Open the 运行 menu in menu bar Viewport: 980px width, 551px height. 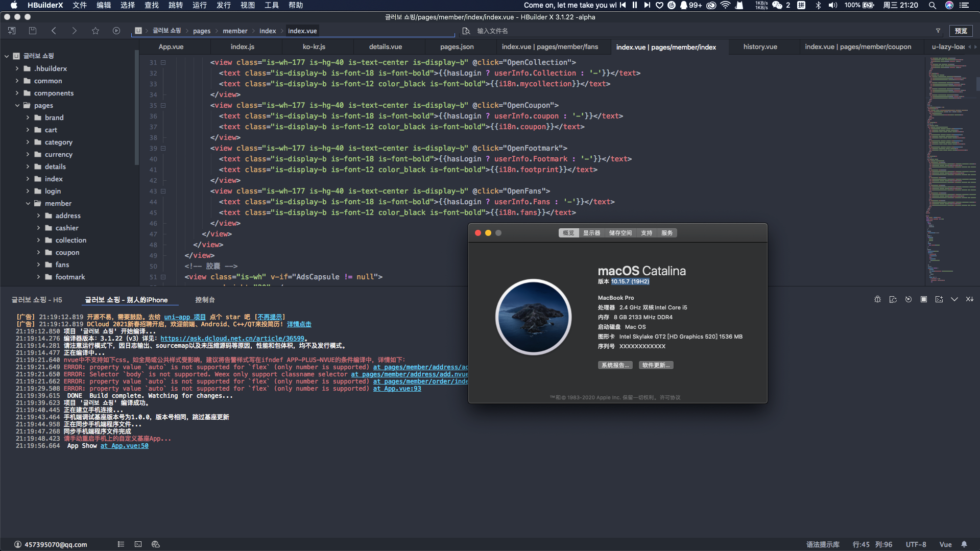tap(200, 5)
